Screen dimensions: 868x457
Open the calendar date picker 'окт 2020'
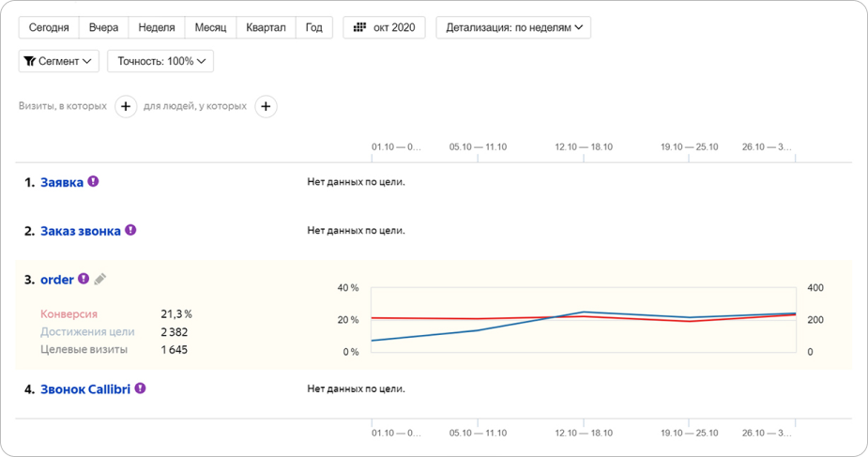point(384,27)
